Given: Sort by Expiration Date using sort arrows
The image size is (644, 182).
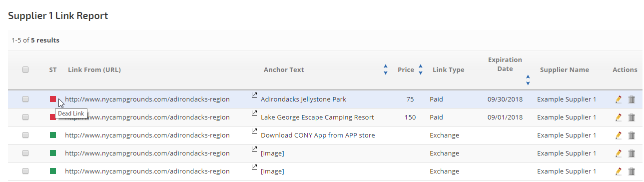Looking at the screenshot, I should [x=528, y=79].
